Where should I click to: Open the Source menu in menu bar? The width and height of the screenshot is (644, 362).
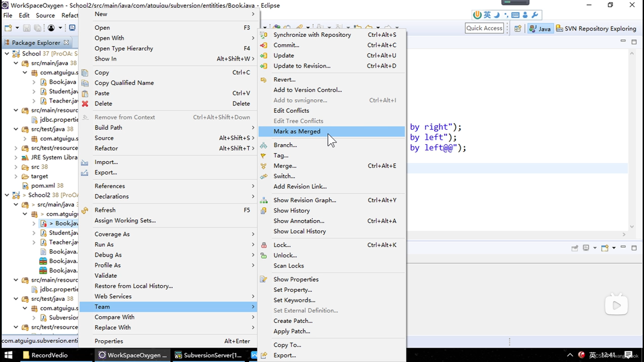[x=45, y=15]
